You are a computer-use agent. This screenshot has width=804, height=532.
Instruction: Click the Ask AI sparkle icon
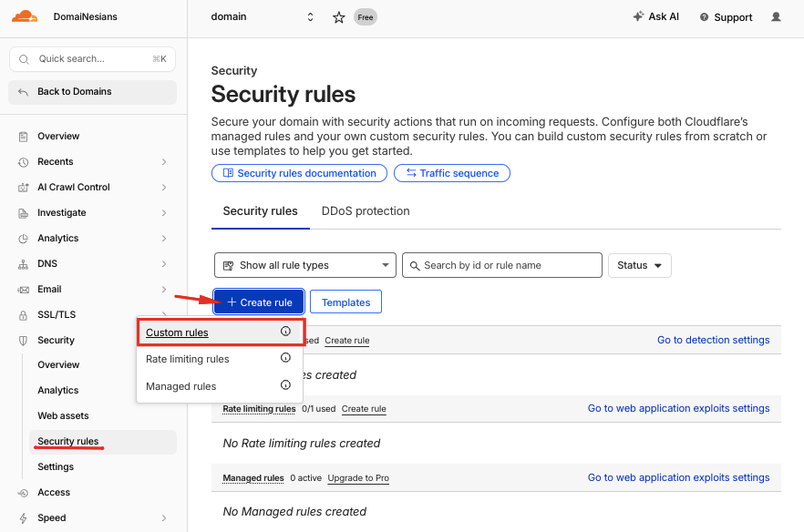click(638, 16)
